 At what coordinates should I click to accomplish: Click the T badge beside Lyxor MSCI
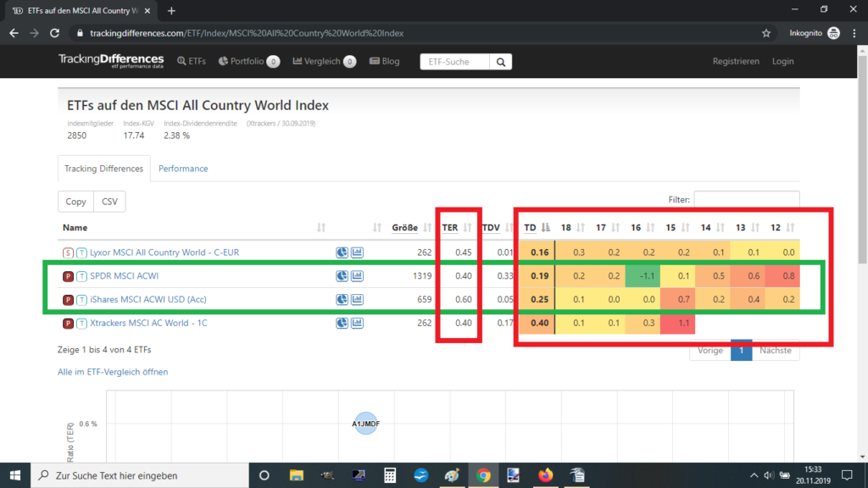81,252
